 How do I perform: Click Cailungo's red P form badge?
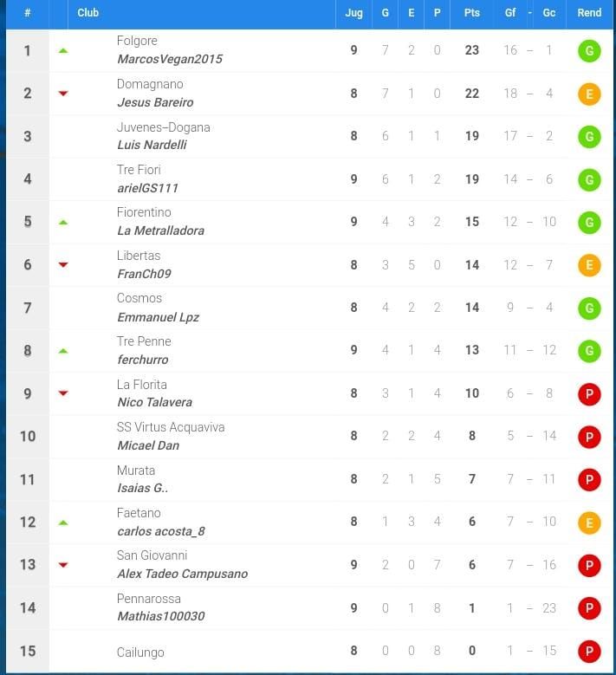[588, 652]
